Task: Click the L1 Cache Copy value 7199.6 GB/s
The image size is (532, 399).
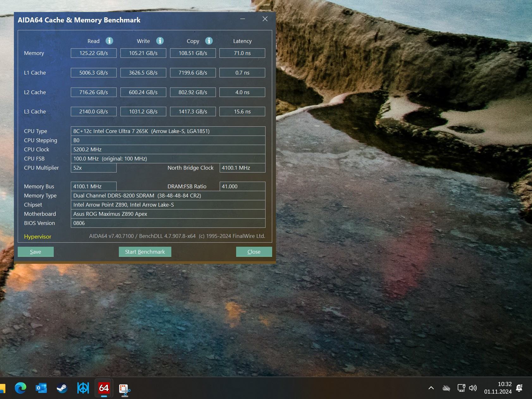Action: (x=193, y=73)
